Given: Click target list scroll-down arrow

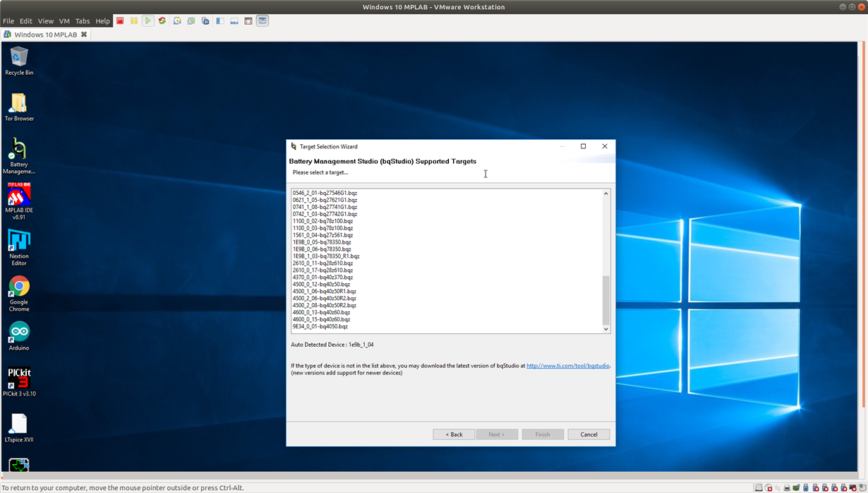Looking at the screenshot, I should click(x=605, y=329).
